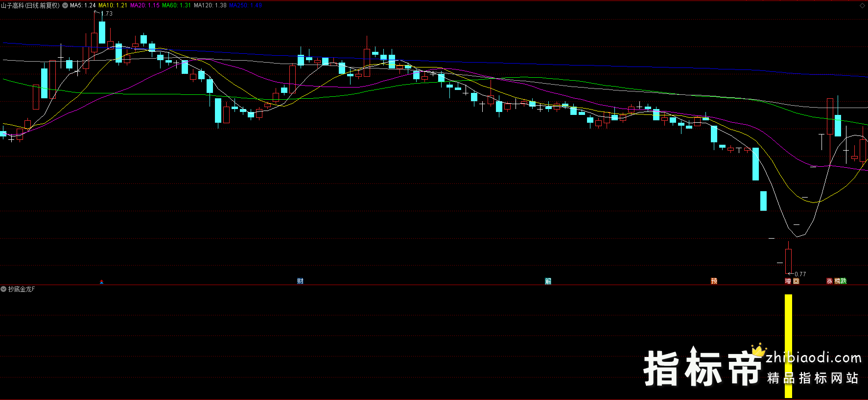Click the small red-blue arrow marker on timeline
Image resolution: width=868 pixels, height=400 pixels.
101,282
